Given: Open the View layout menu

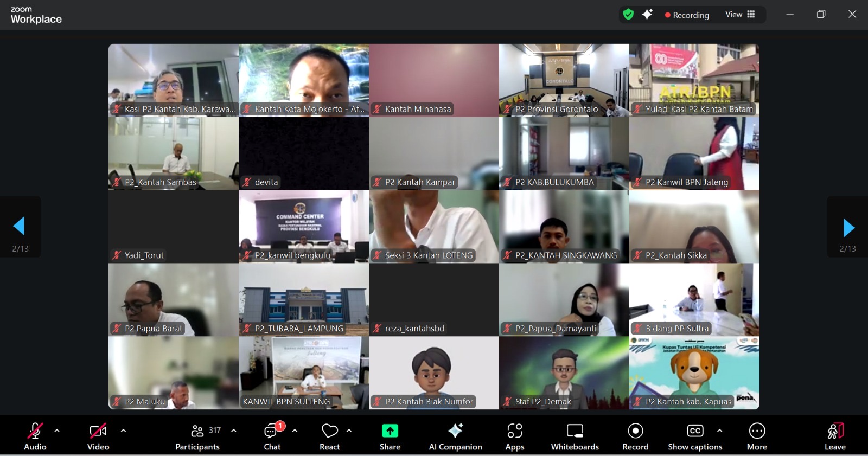Looking at the screenshot, I should point(740,15).
